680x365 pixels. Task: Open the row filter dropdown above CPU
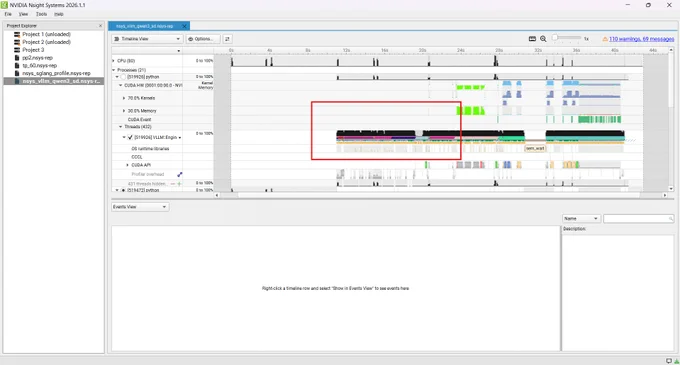click(x=178, y=51)
